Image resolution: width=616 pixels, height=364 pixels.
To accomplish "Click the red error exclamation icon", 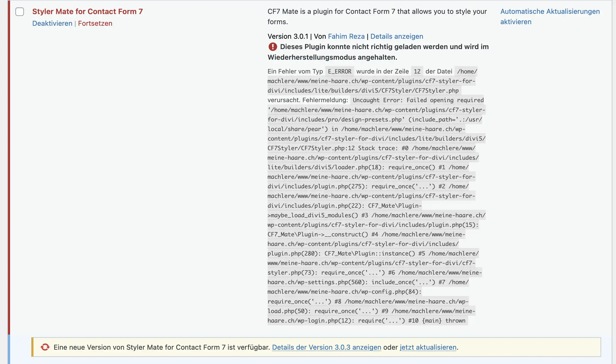I will pos(273,47).
